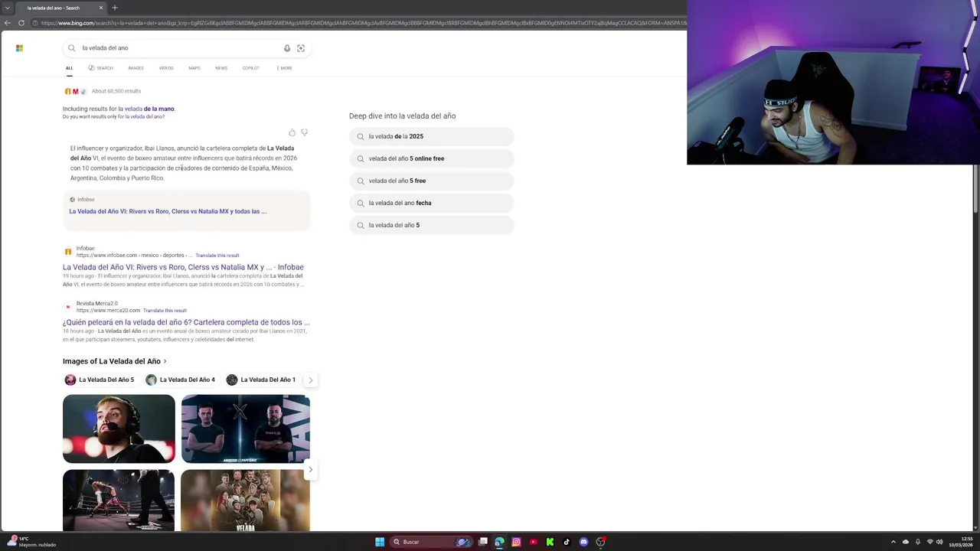Translate the Infobae result
The height and width of the screenshot is (551, 980).
click(217, 256)
